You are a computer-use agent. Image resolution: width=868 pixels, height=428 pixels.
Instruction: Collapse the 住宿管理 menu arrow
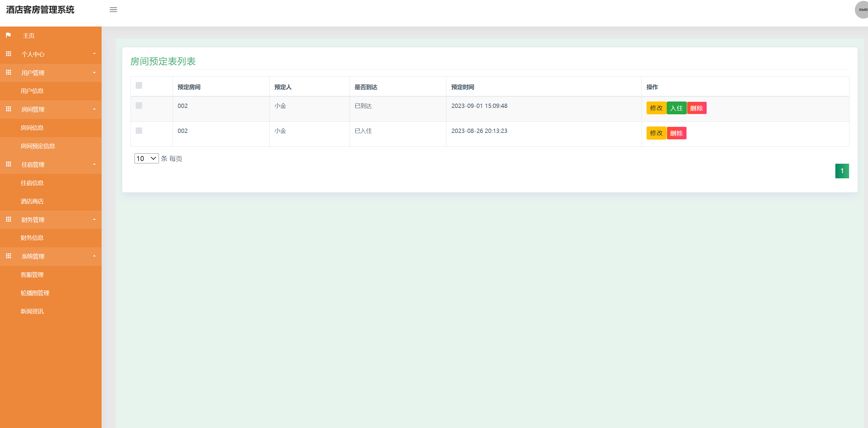(94, 164)
